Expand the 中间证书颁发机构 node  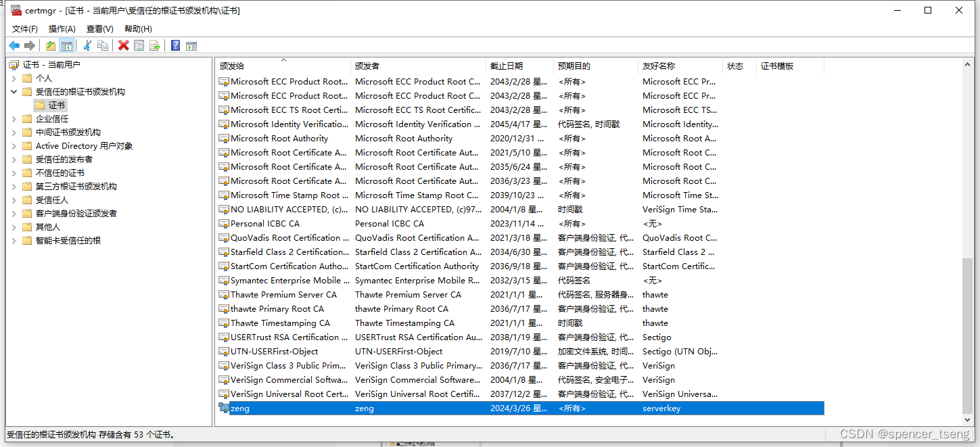click(x=14, y=133)
